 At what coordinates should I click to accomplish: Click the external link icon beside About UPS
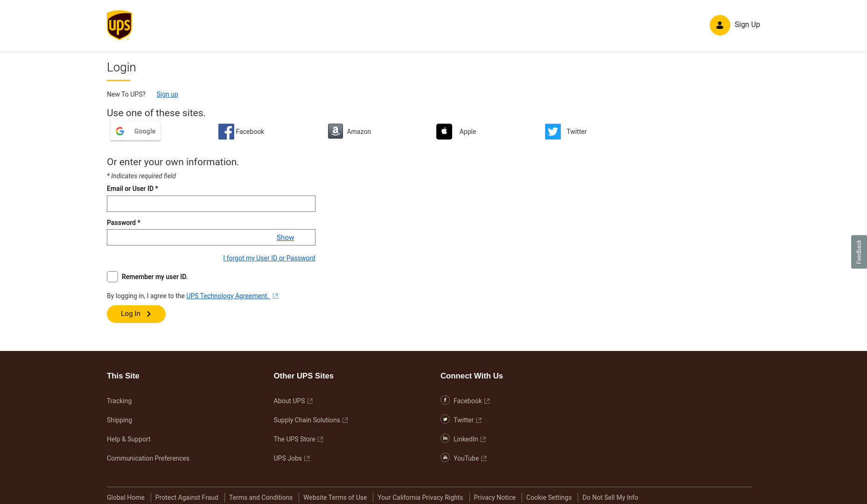point(310,401)
